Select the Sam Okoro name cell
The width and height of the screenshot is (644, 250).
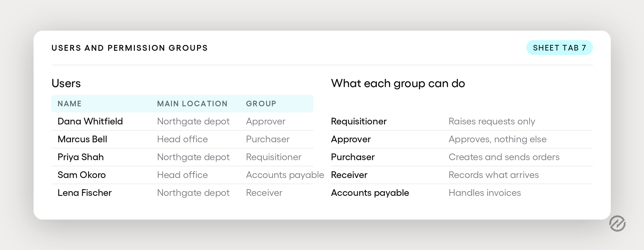(x=82, y=175)
